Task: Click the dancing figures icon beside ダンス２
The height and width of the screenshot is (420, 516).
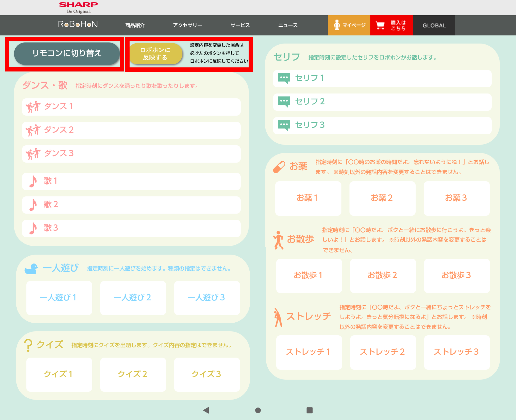Action: click(33, 130)
